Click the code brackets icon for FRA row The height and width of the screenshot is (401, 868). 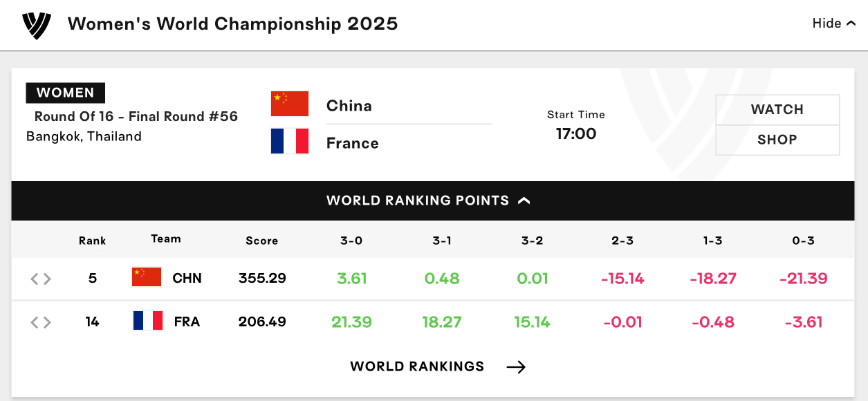click(41, 322)
